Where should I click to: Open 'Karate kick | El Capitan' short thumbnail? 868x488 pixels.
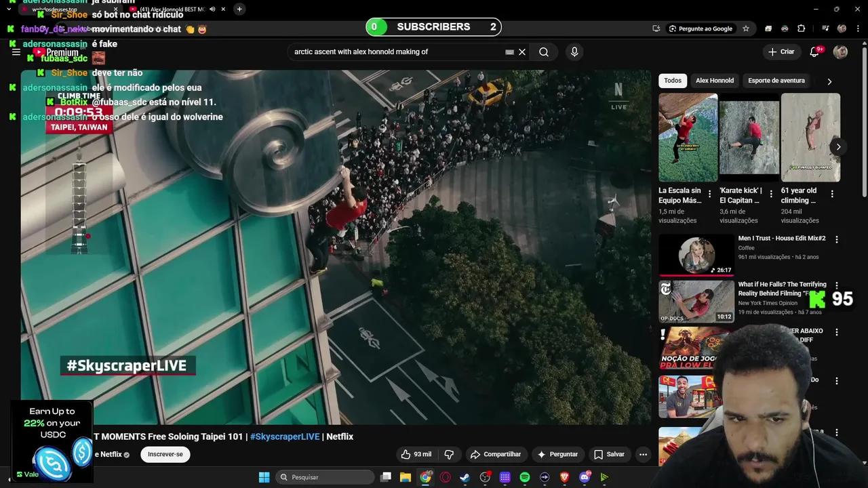pyautogui.click(x=749, y=138)
